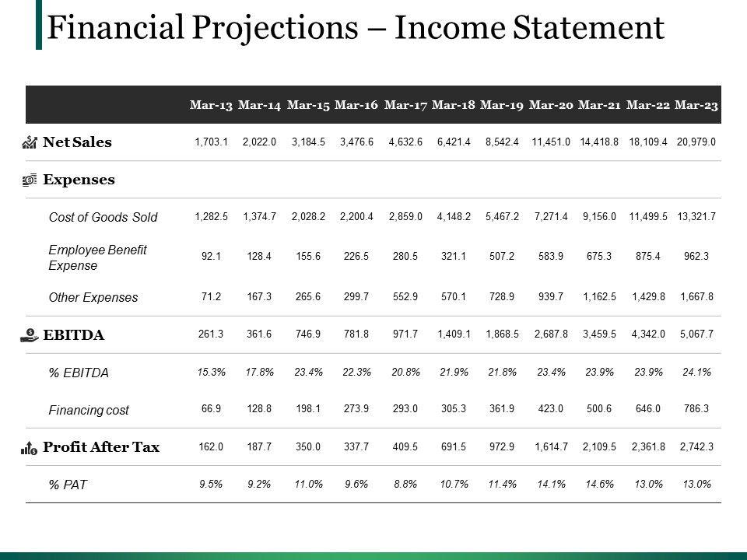Click the Mar-18 column header
747x560 pixels.
click(x=454, y=105)
